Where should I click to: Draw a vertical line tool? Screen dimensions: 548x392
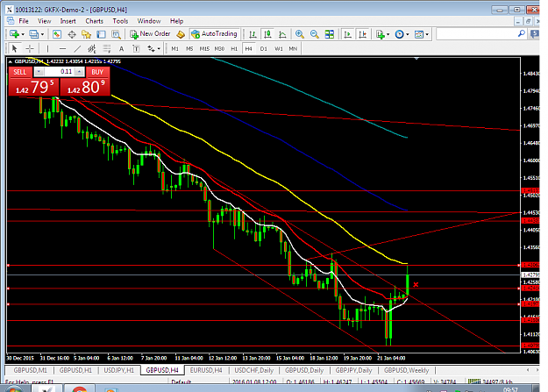tap(47, 48)
